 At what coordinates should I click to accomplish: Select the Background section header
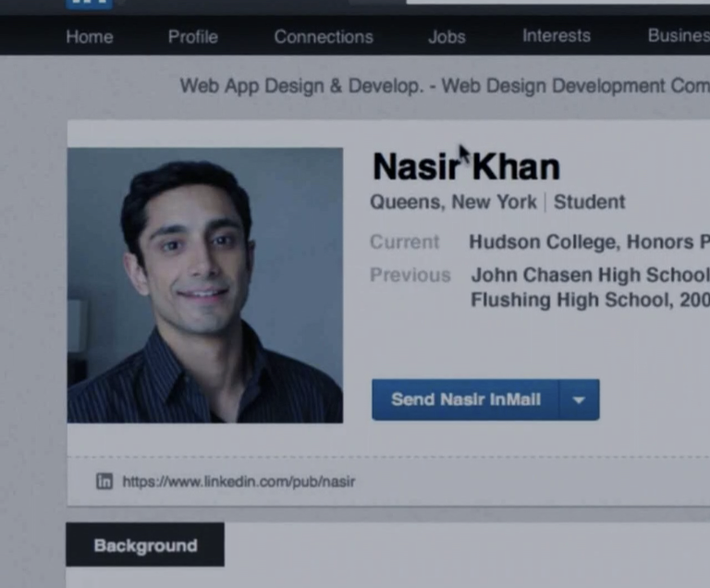tap(145, 545)
